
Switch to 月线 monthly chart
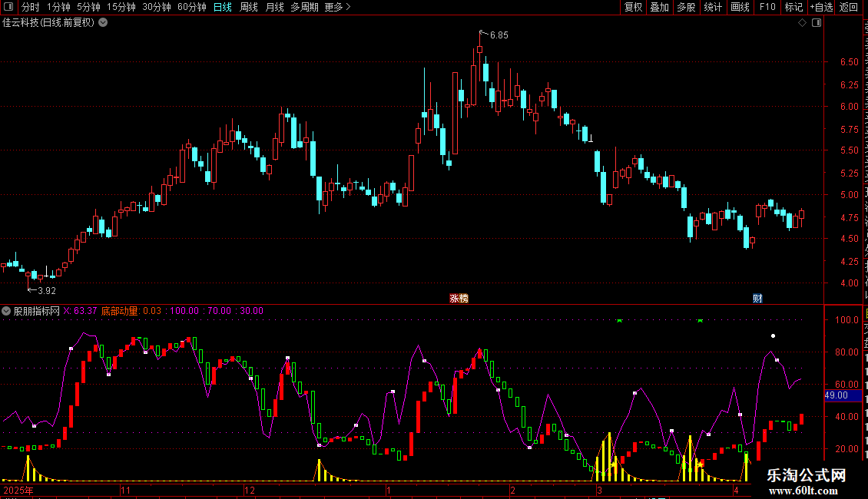[x=274, y=7]
